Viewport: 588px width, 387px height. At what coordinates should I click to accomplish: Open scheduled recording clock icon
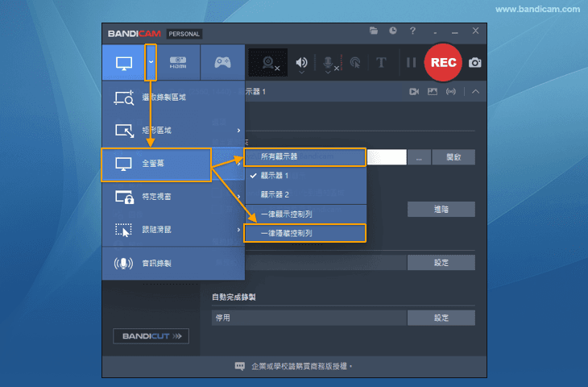click(392, 31)
